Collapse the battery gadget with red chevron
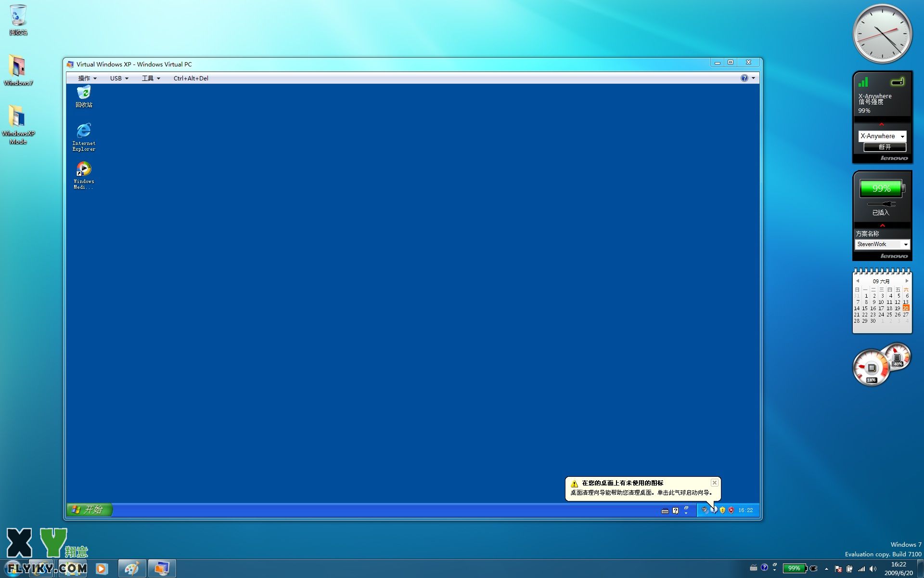This screenshot has height=578, width=924. 882,225
